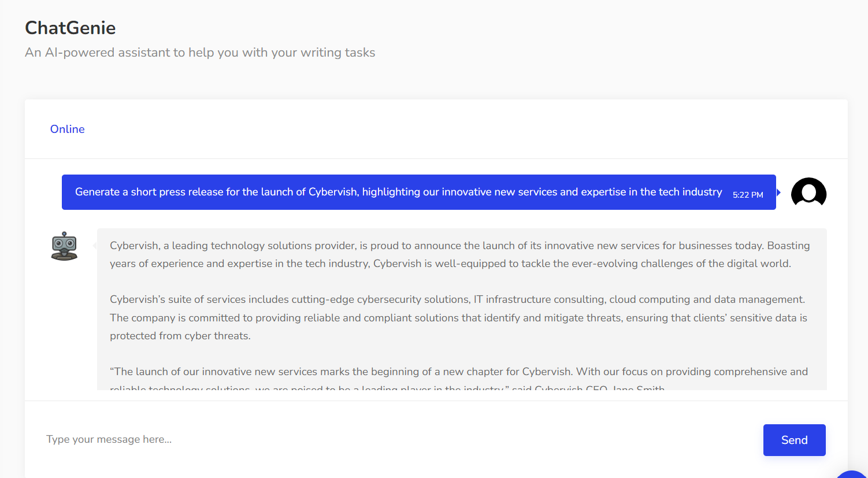Click the ChatGenie title heading
Viewport: 868px width, 478px height.
(x=71, y=28)
